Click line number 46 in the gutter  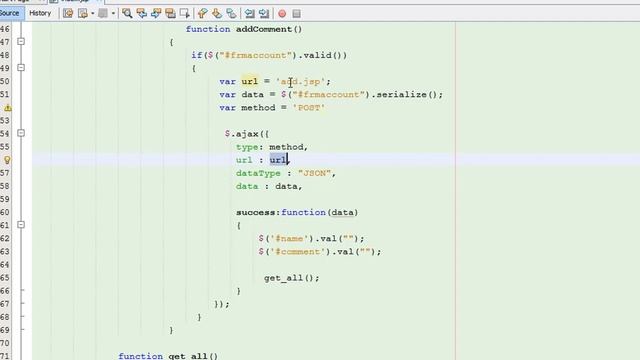(5, 29)
